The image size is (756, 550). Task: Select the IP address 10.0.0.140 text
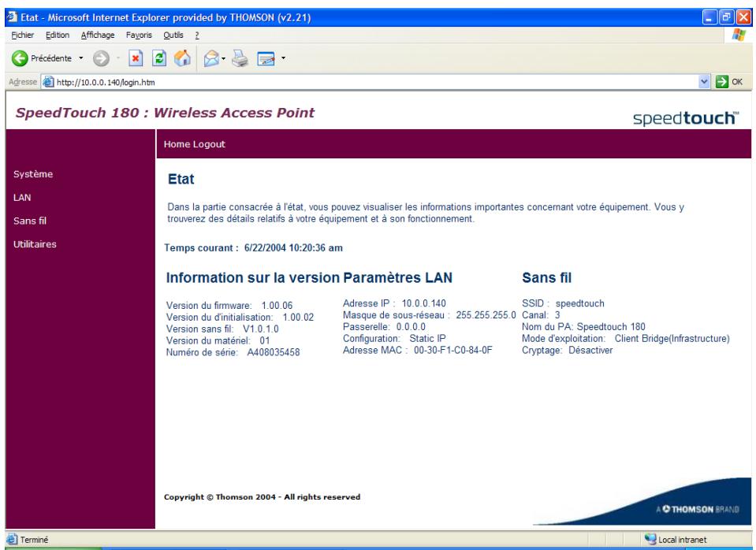(x=424, y=303)
